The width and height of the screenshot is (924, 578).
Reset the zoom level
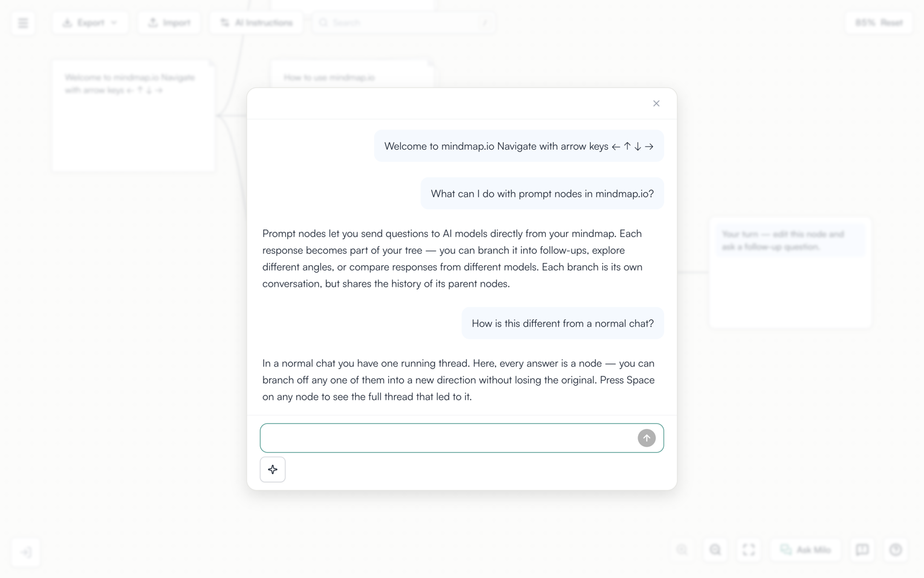(x=879, y=23)
